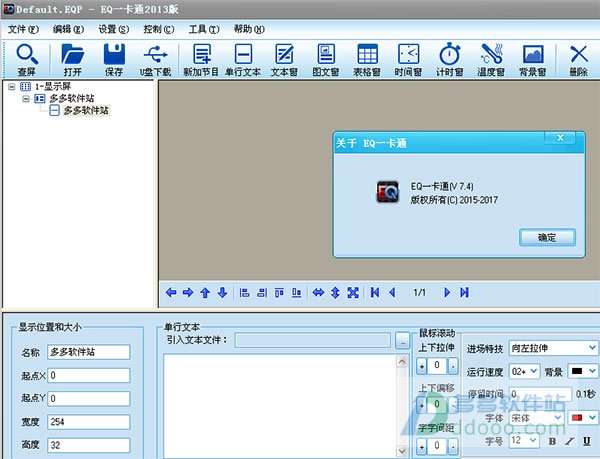Stretch window vertically icon

(x=335, y=293)
